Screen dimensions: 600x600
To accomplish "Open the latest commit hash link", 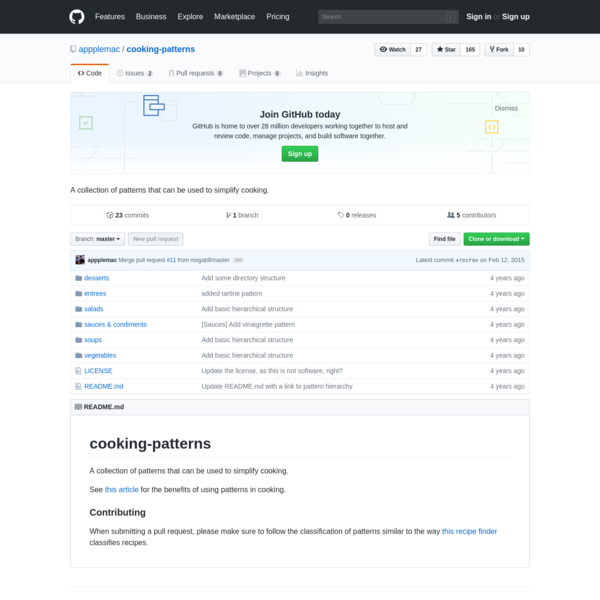I will [x=466, y=261].
